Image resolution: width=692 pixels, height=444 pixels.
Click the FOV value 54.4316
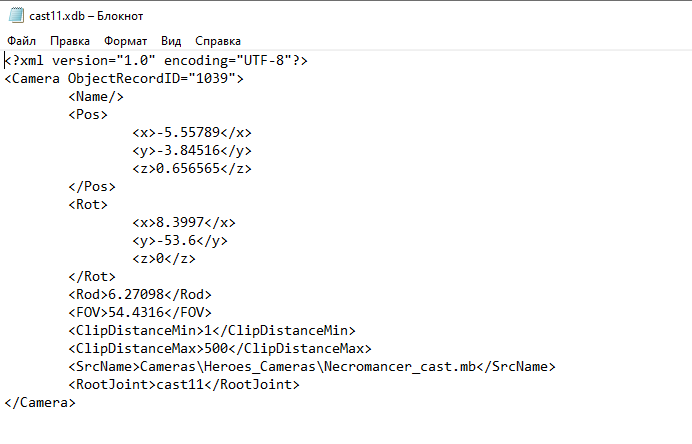(136, 312)
